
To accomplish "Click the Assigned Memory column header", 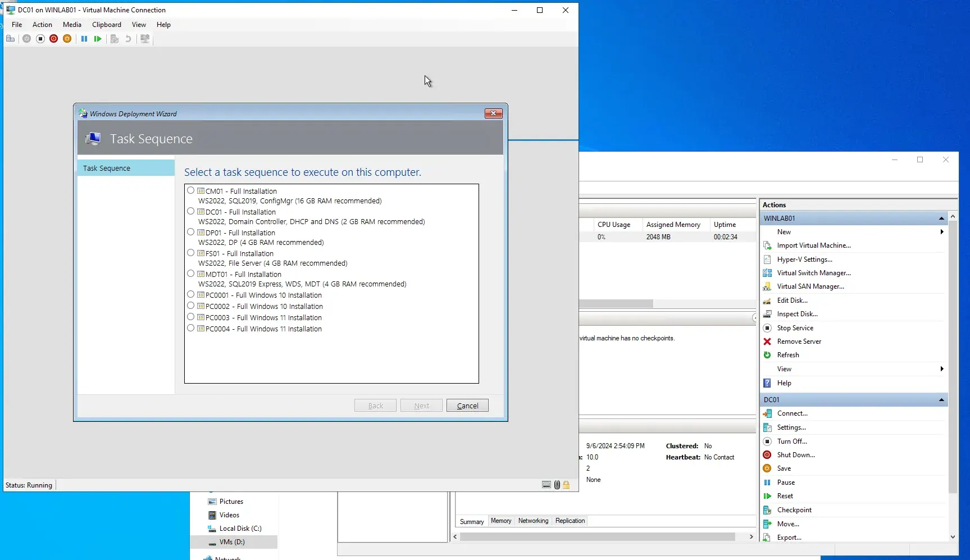I will point(676,225).
